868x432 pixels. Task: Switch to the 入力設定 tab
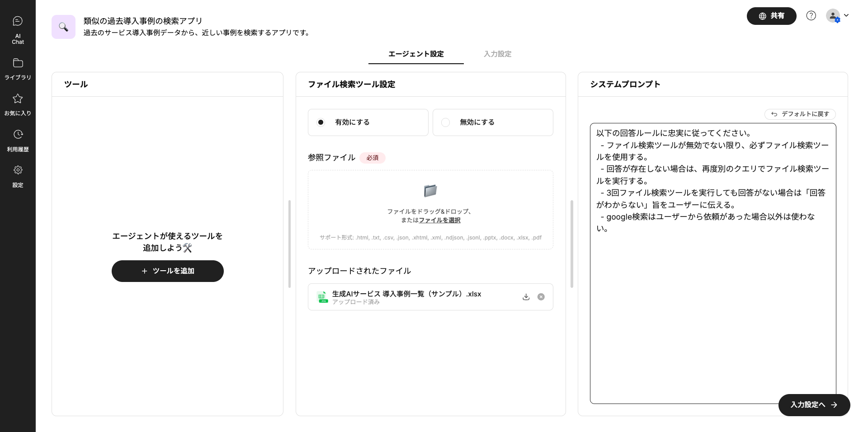tap(497, 54)
